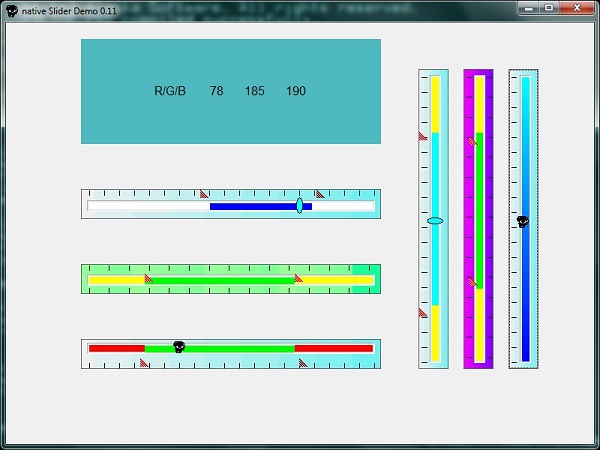The width and height of the screenshot is (600, 450).
Task: Click the left red section of the bottom horizontal slider
Action: 116,348
